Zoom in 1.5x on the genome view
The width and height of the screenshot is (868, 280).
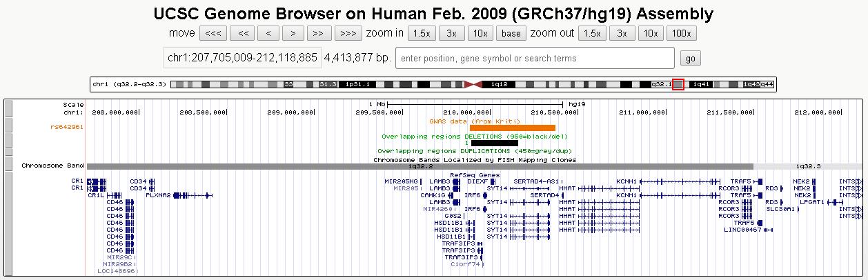(422, 33)
